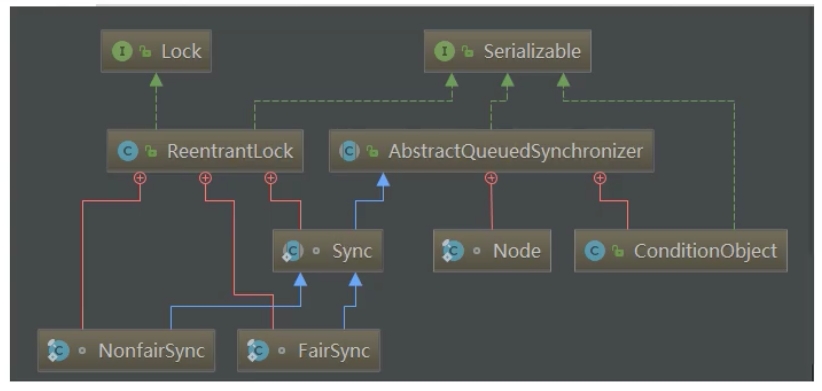Select the AbstractQueuedSynchronizer class name
Screen dimensions: 822x391
515,151
